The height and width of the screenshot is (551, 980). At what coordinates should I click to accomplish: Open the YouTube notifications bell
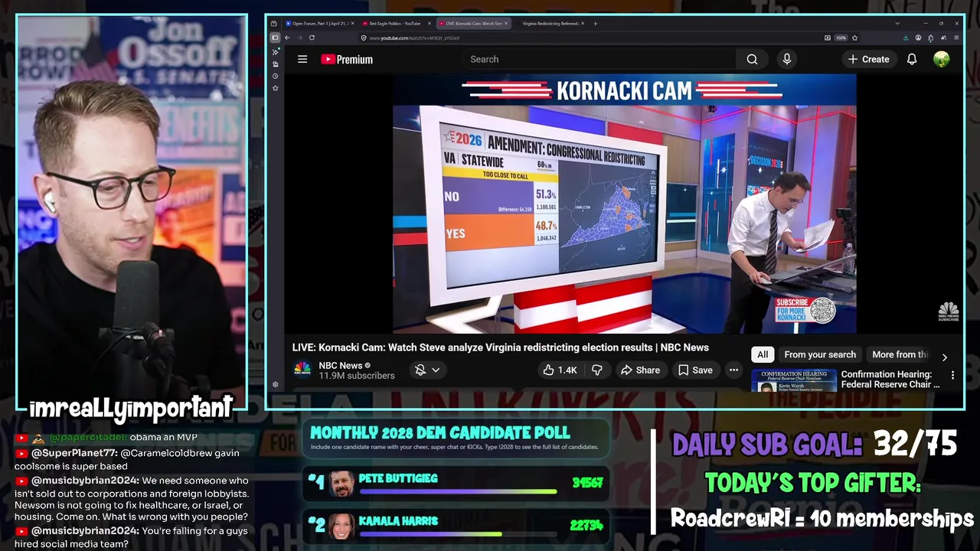pos(912,59)
